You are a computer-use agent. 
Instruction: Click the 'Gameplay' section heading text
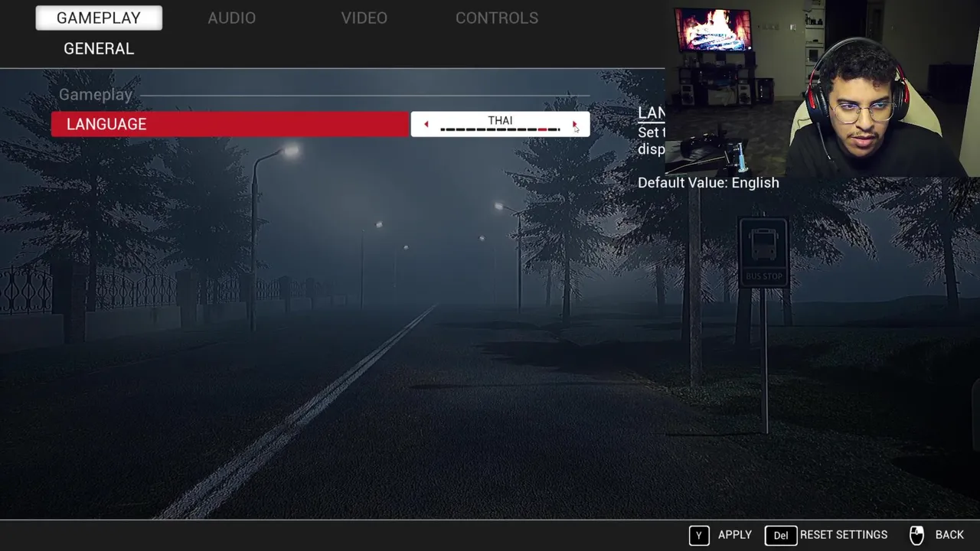[96, 95]
